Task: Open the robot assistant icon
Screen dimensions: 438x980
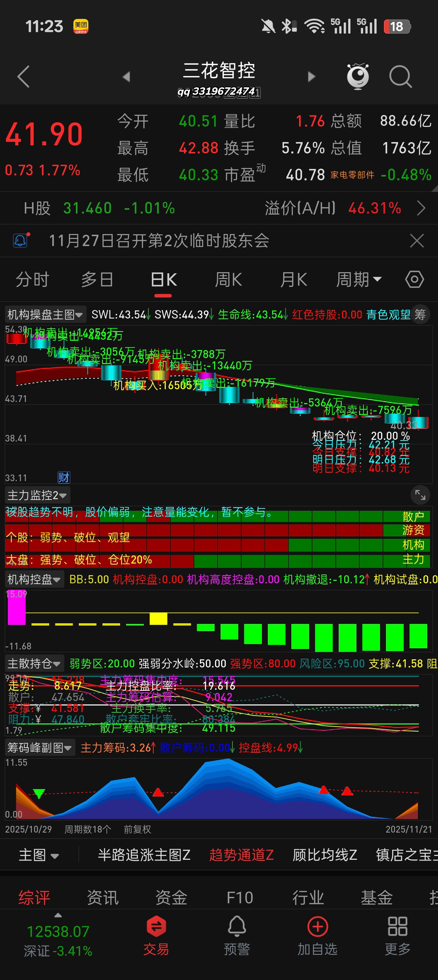Action: click(x=358, y=76)
